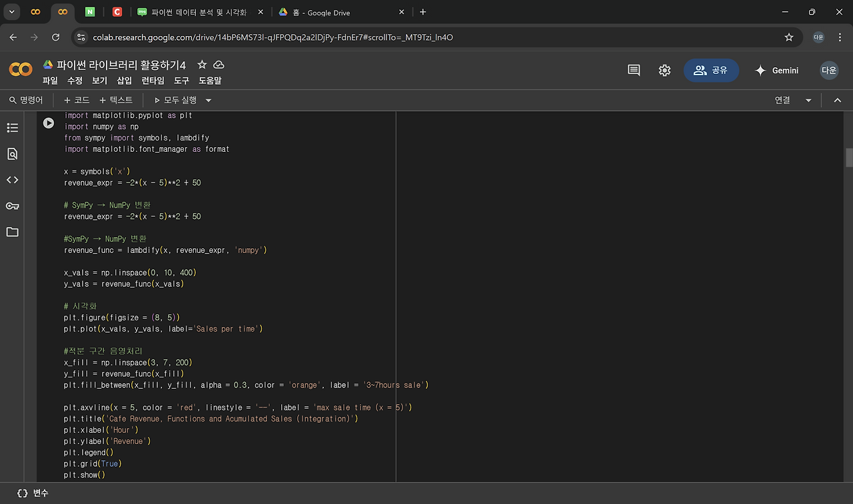Star the notebook 파이썬 라이브러리 활용하기4
The width and height of the screenshot is (853, 504).
pos(202,65)
